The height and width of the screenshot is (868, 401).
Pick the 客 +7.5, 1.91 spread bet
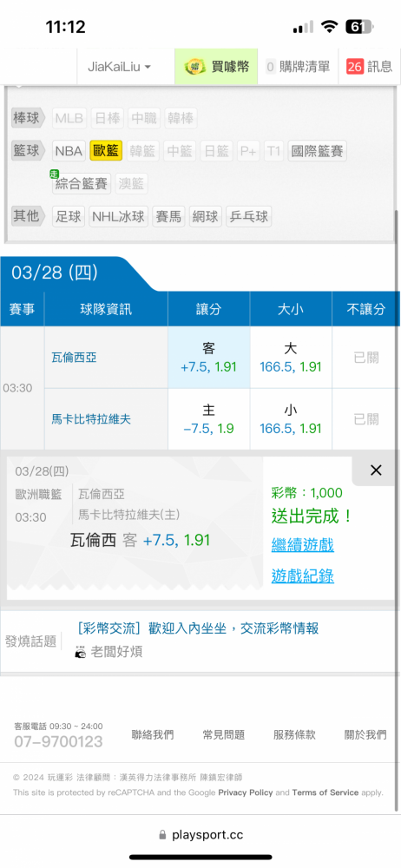click(209, 358)
